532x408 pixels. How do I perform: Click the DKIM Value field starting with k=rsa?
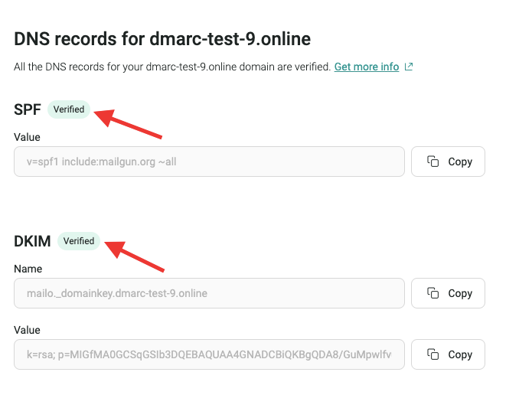pos(209,354)
